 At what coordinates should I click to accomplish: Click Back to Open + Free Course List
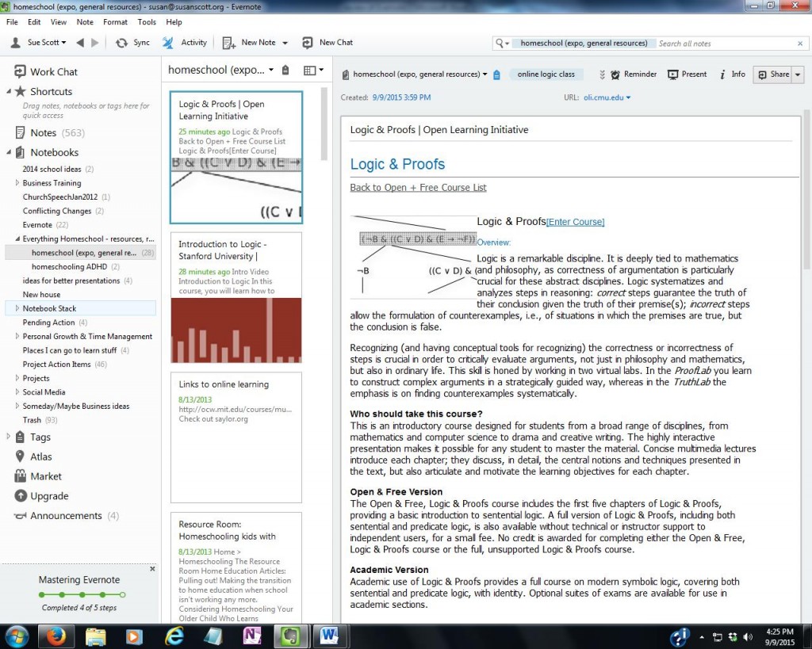pos(418,187)
